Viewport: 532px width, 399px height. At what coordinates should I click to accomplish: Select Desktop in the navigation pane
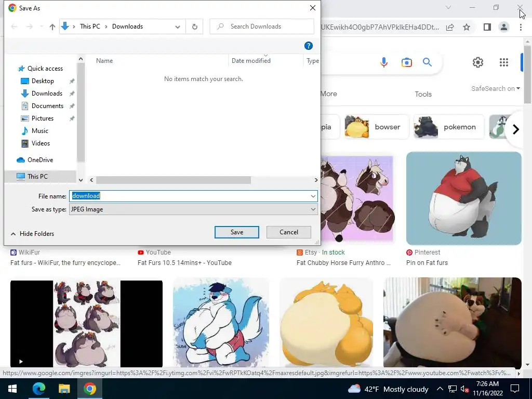click(x=43, y=81)
